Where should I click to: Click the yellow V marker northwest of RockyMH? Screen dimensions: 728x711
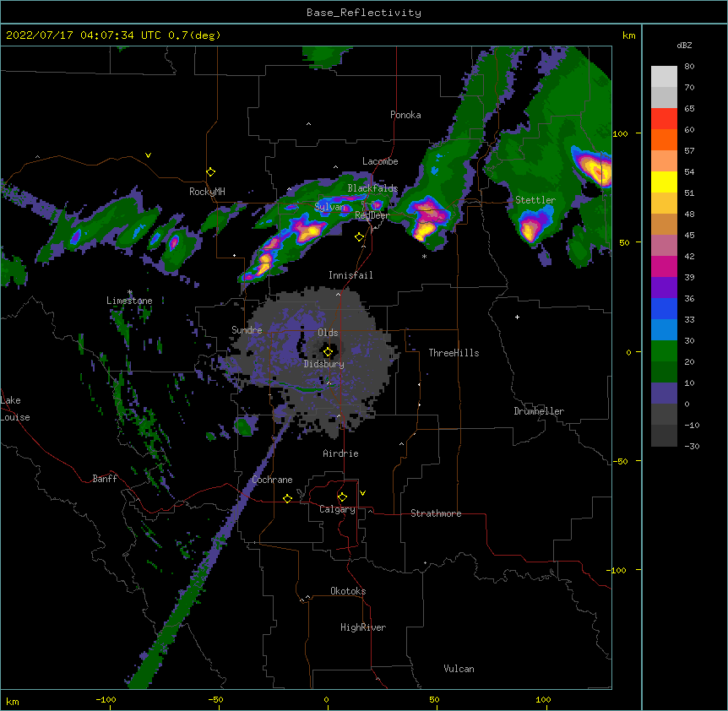(148, 155)
